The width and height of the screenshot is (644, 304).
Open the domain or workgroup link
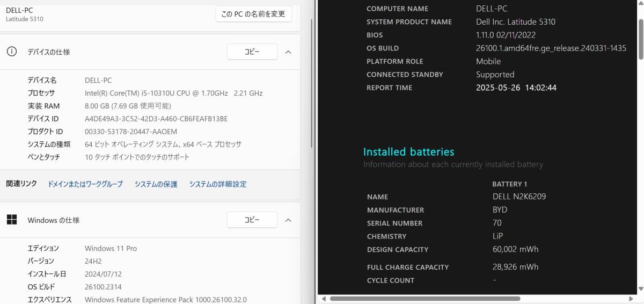click(x=85, y=184)
